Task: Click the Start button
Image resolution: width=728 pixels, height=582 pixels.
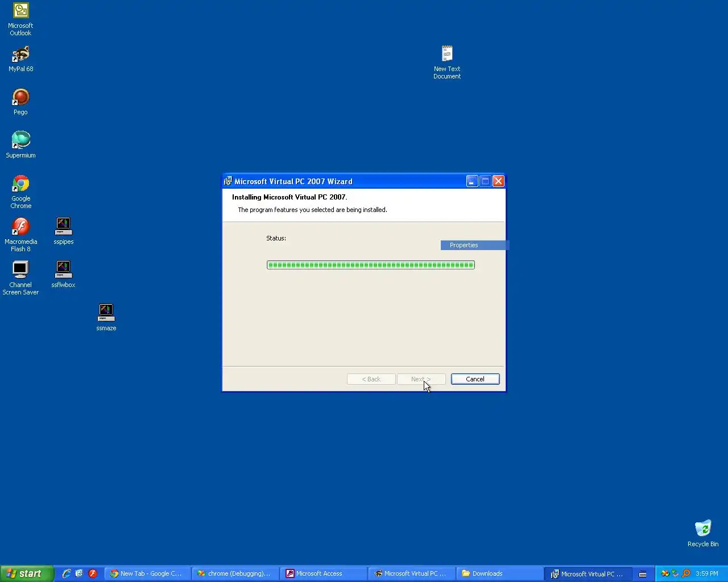Action: [x=27, y=573]
